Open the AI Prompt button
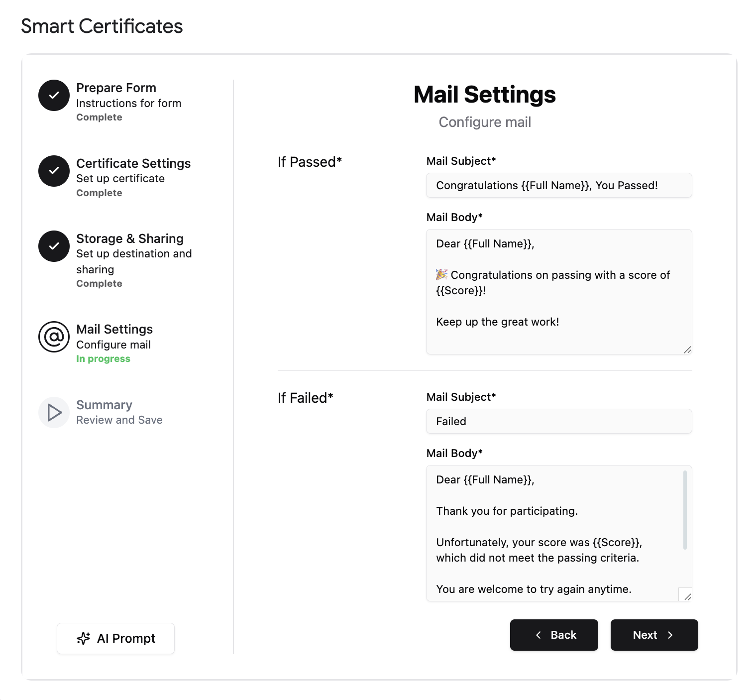Screen dimensions: 756x700 point(115,638)
